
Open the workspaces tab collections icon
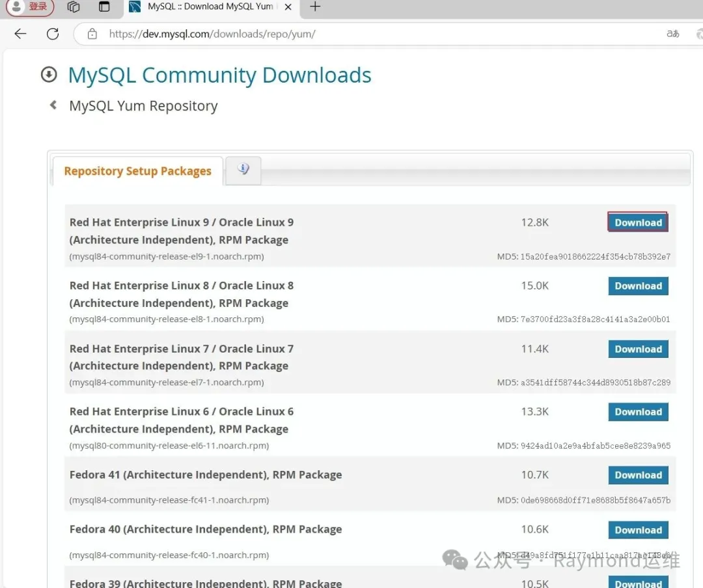[x=73, y=7]
